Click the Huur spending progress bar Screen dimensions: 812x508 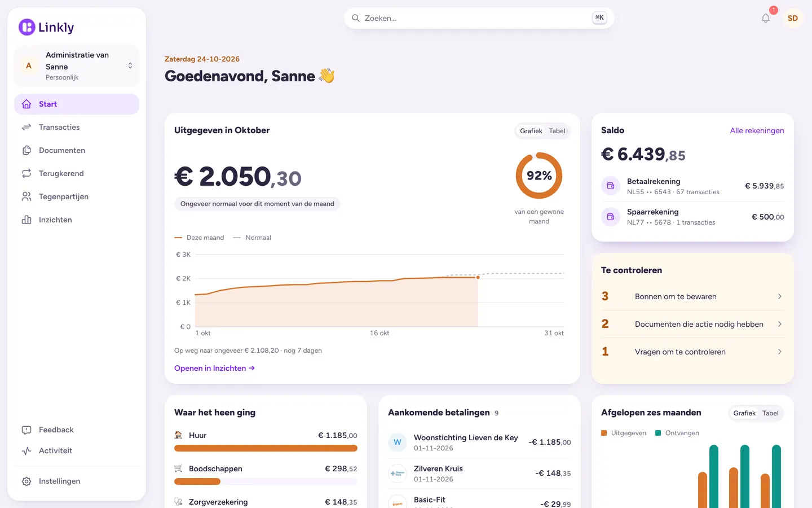tap(266, 448)
